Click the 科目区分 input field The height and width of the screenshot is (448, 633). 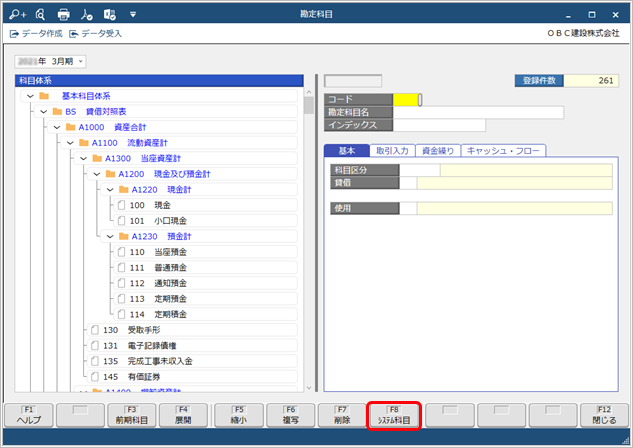[x=420, y=170]
